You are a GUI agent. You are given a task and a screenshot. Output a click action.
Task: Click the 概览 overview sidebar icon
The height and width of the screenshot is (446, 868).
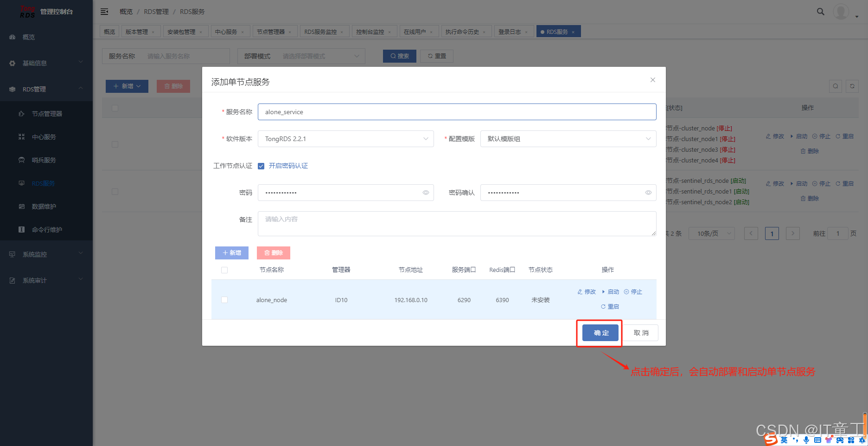(x=28, y=37)
